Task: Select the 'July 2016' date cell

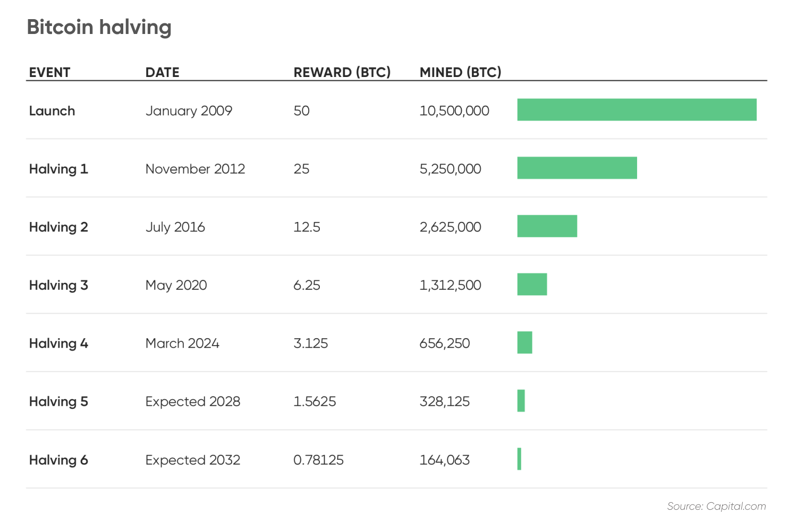Action: coord(175,227)
